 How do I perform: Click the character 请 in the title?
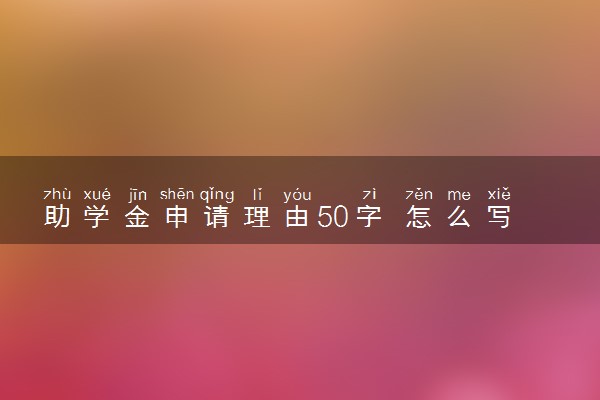(217, 216)
